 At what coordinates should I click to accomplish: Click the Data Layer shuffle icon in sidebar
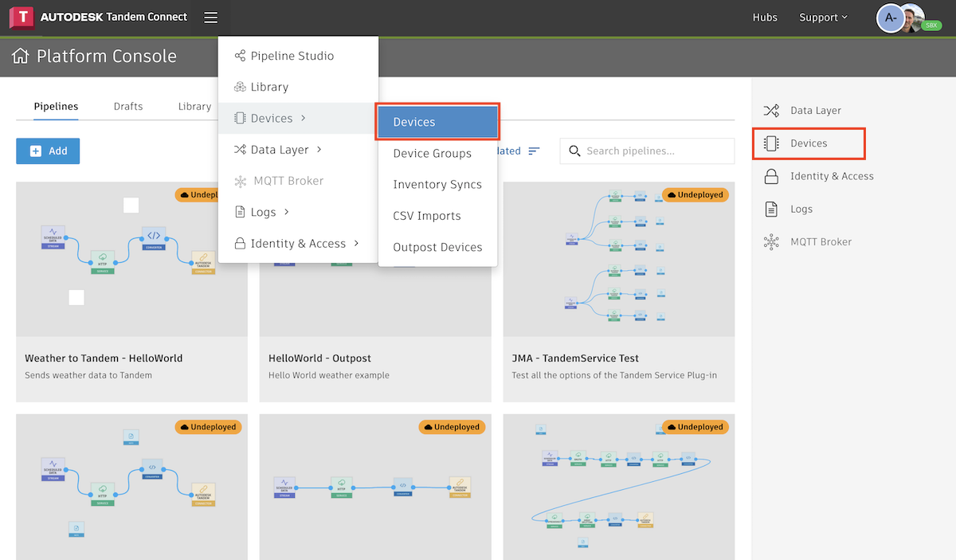(771, 110)
